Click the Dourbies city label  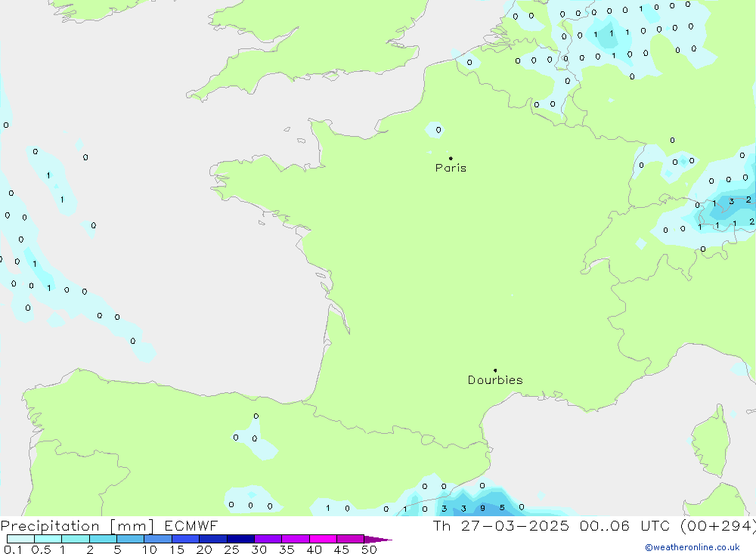495,380
